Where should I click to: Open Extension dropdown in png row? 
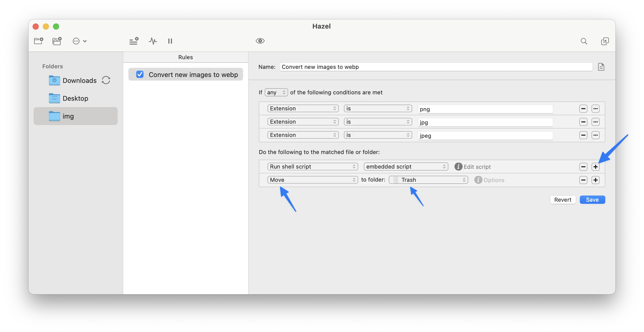tap(303, 109)
